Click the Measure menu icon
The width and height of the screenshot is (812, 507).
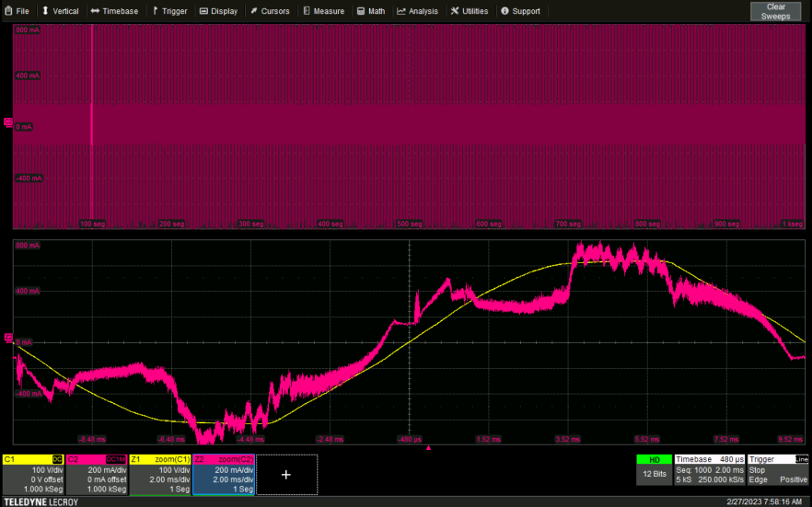click(306, 11)
